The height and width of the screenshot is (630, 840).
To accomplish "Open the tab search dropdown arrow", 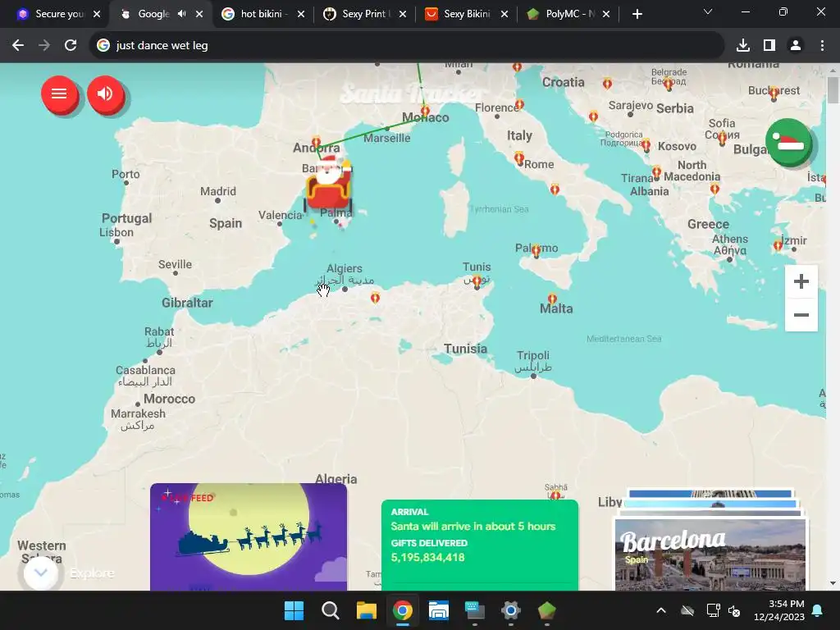I will click(x=708, y=11).
